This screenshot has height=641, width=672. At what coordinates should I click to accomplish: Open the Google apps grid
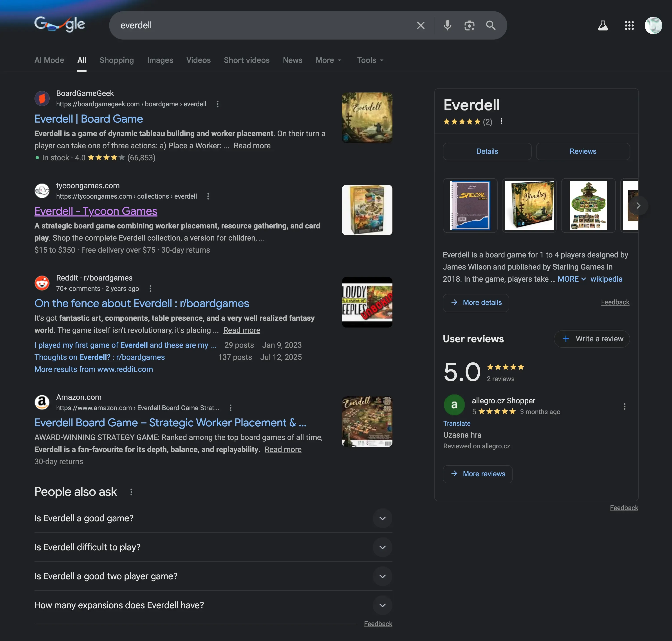coord(629,25)
